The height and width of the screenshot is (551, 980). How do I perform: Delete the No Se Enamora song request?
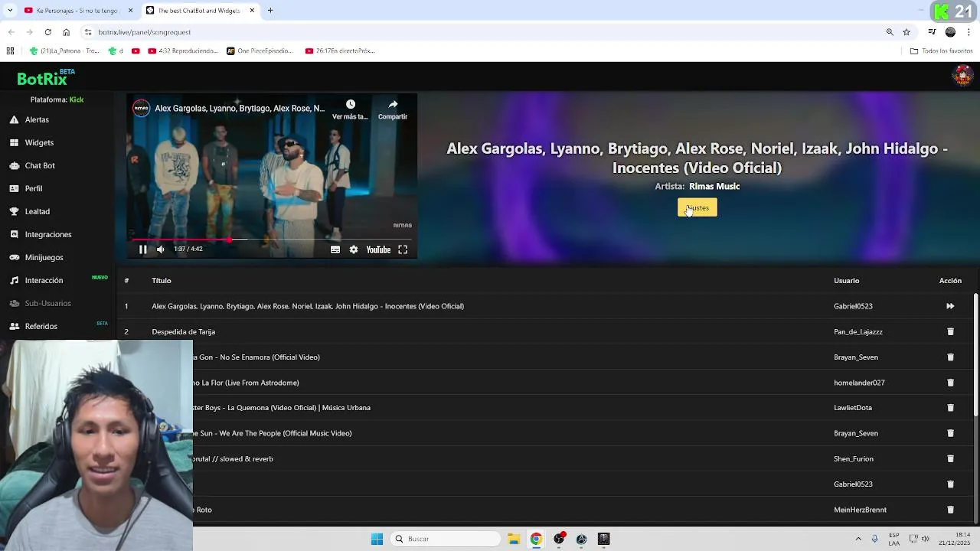pos(950,357)
